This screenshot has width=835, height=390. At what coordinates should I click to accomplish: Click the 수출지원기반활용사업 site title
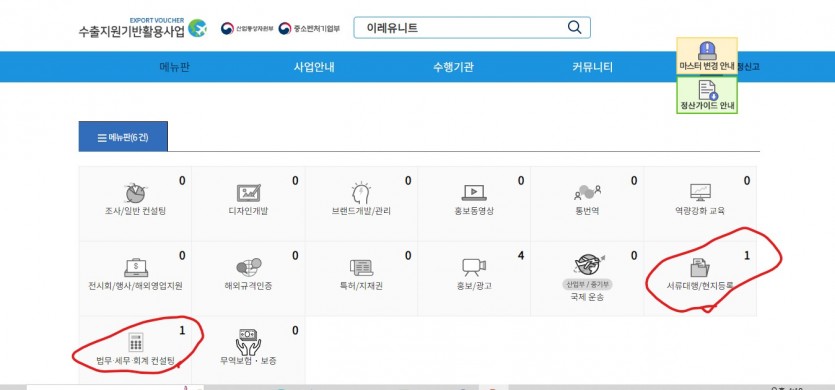point(132,31)
